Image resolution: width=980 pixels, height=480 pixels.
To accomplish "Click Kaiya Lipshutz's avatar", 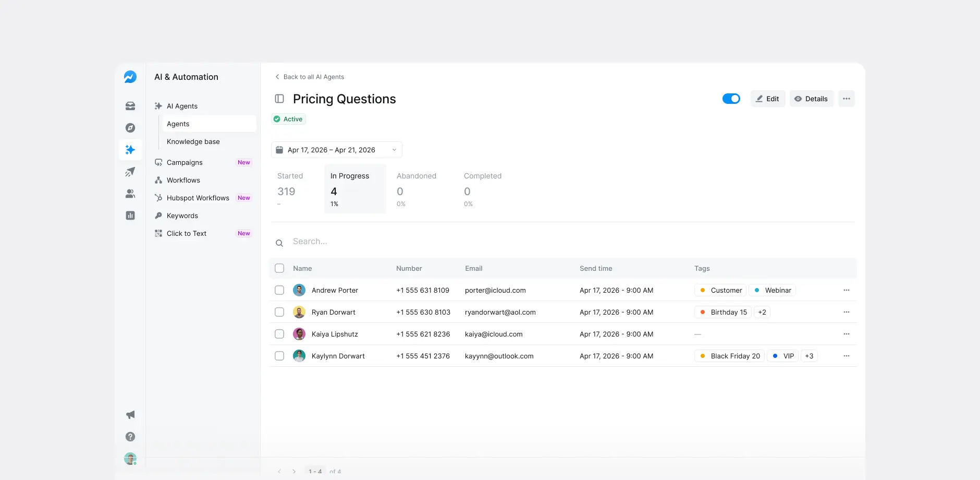I will 299,334.
